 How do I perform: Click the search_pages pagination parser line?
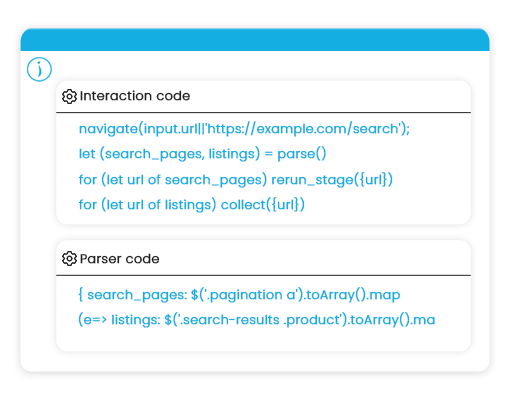239,295
